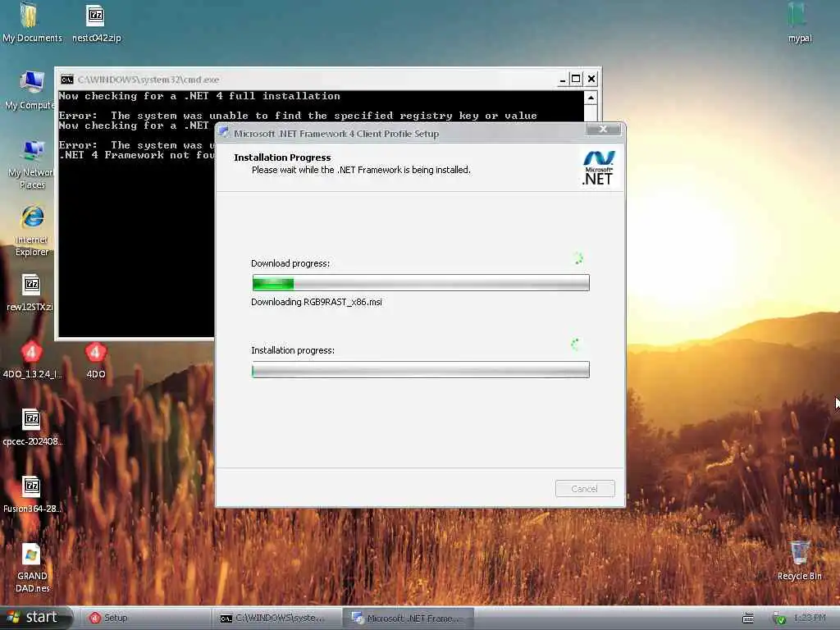This screenshot has height=630, width=840.
Task: Select the Internet Explorer desktop icon
Action: [32, 231]
